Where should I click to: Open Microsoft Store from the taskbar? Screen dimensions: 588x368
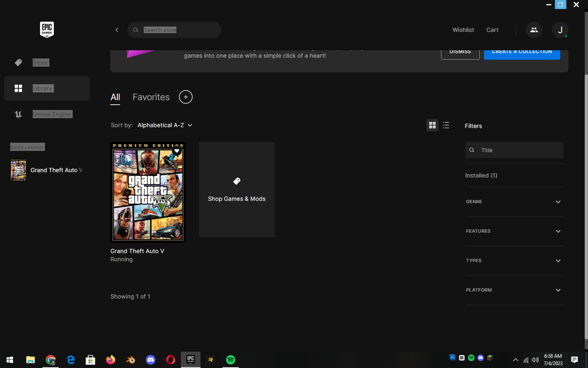[90, 360]
